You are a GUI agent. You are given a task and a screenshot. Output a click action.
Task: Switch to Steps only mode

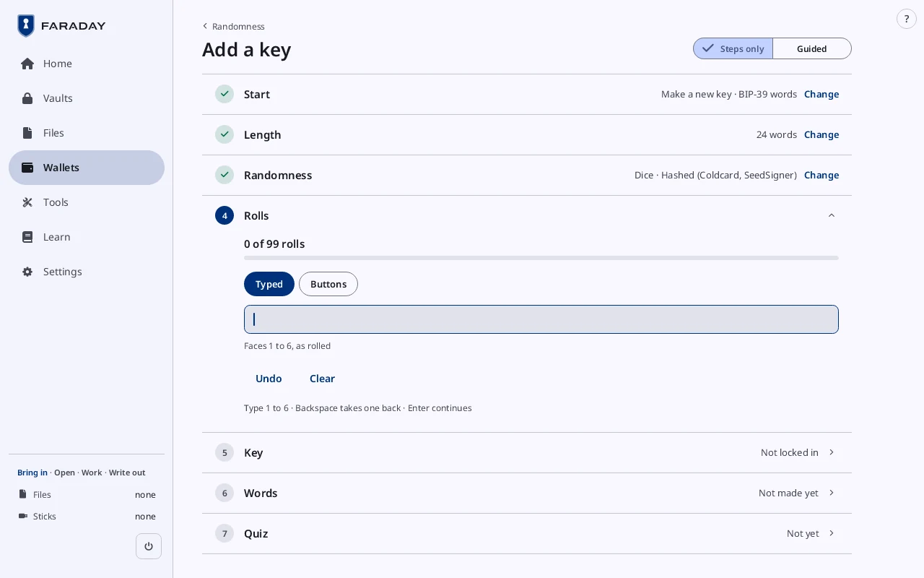733,48
